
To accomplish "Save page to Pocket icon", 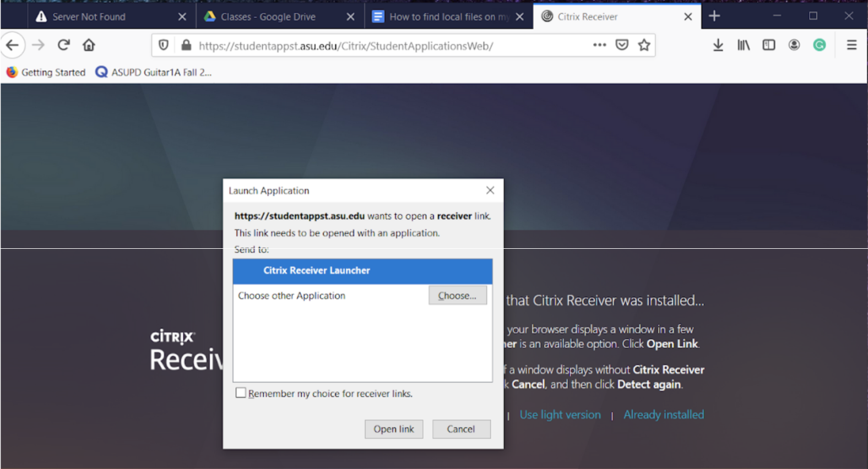I will coord(622,45).
